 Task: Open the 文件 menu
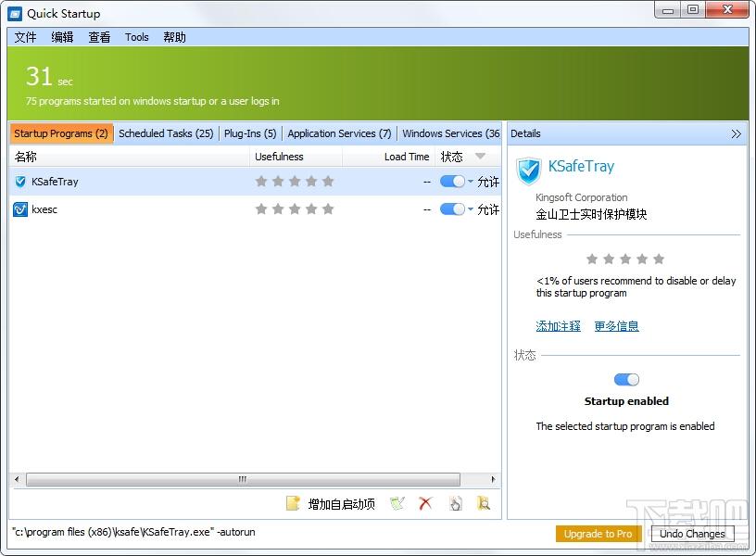pyautogui.click(x=25, y=37)
